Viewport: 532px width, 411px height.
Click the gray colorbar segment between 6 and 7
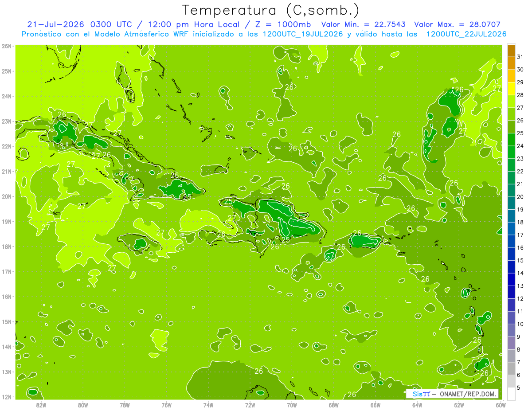point(511,368)
